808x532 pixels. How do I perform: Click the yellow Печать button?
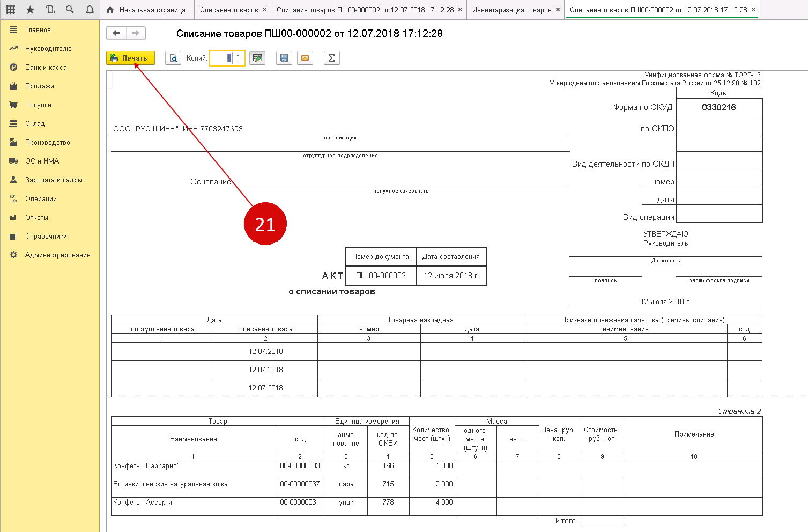click(130, 58)
